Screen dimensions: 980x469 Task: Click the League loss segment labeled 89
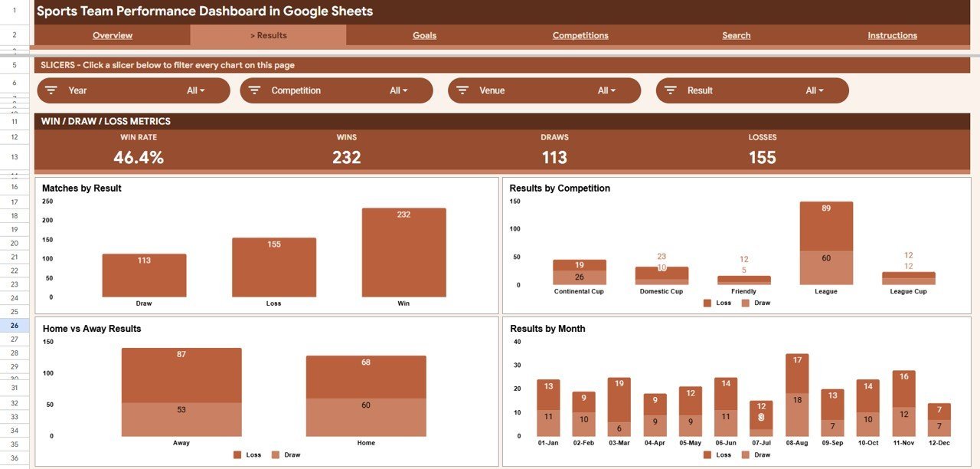826,226
